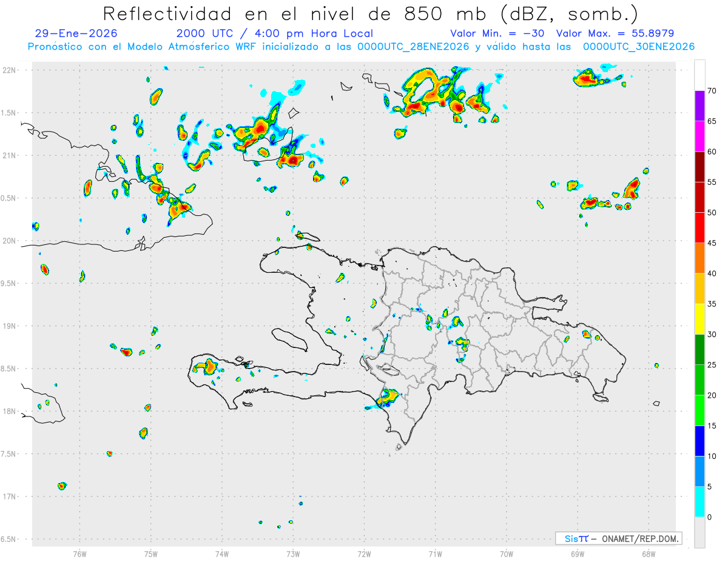
Task: Click the time label '2000 UTC / 4:00 pm Hora Local'
Action: click(275, 33)
